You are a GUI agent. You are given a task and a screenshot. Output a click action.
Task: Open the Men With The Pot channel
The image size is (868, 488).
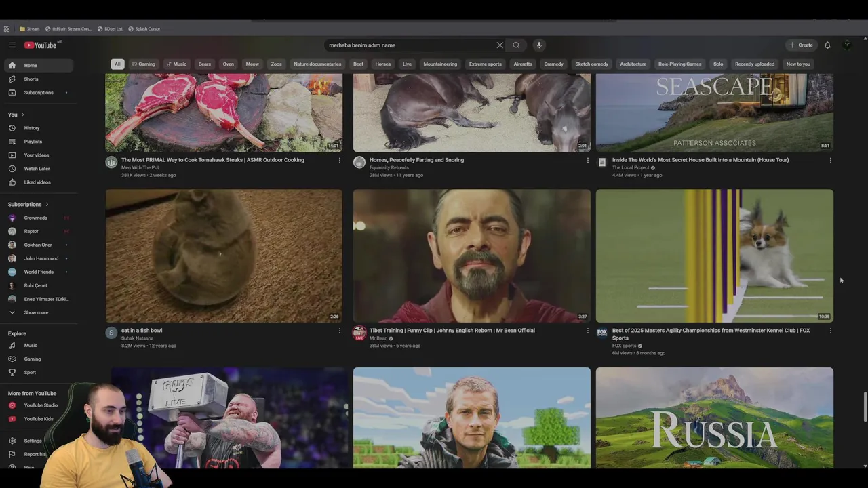tap(140, 167)
